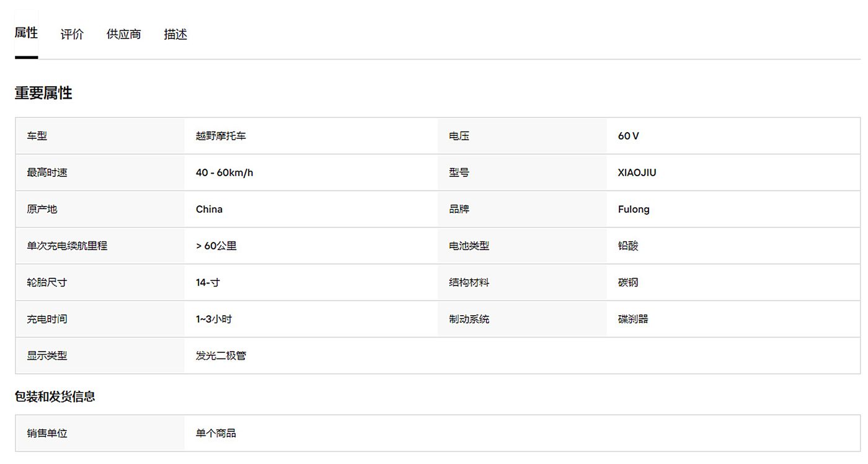This screenshot has width=868, height=464.
Task: Select the 供应商 tab
Action: 124,34
